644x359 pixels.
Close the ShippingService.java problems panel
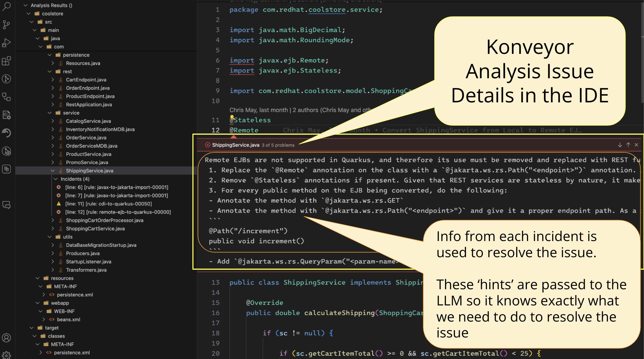636,145
